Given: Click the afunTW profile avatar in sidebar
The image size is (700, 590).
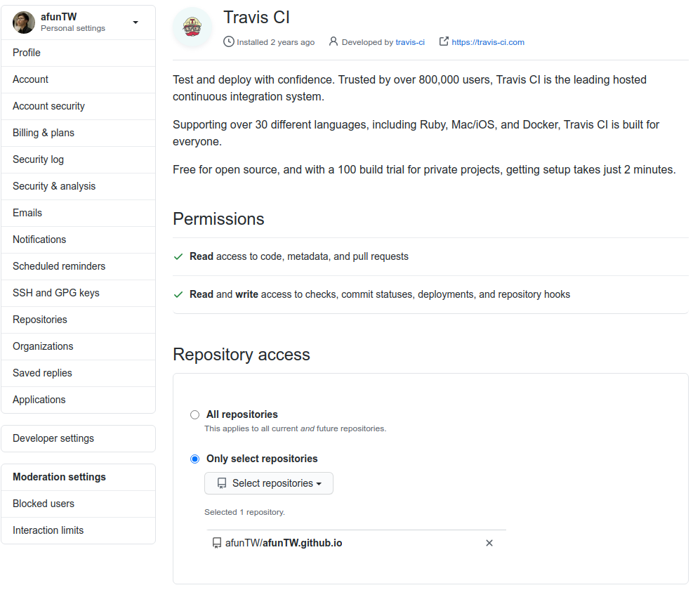Looking at the screenshot, I should [x=23, y=22].
